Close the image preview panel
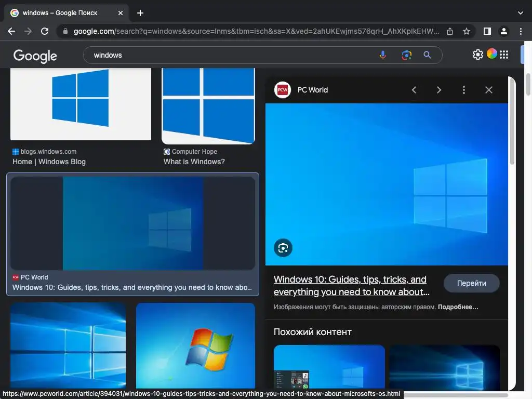The image size is (532, 399). point(488,90)
